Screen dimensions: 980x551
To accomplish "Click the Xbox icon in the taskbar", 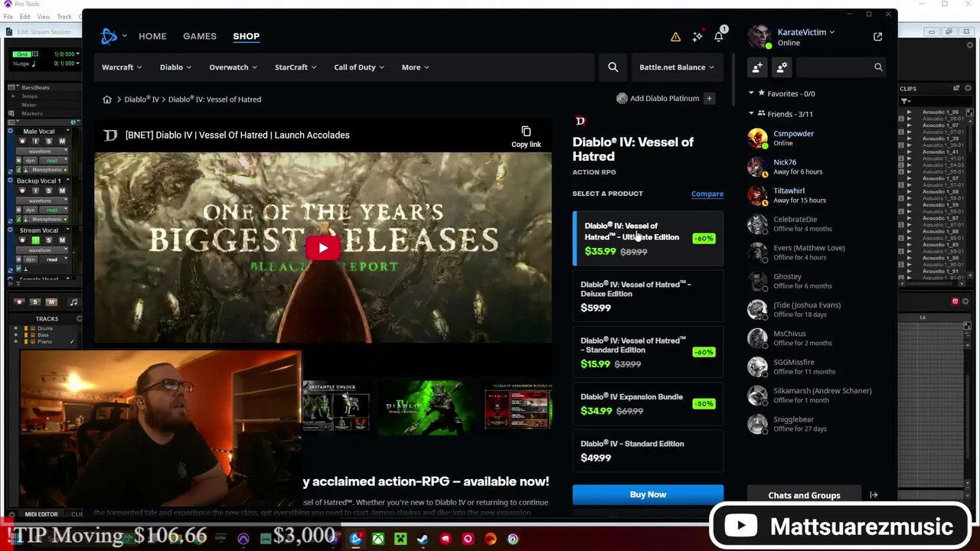I will click(x=378, y=539).
